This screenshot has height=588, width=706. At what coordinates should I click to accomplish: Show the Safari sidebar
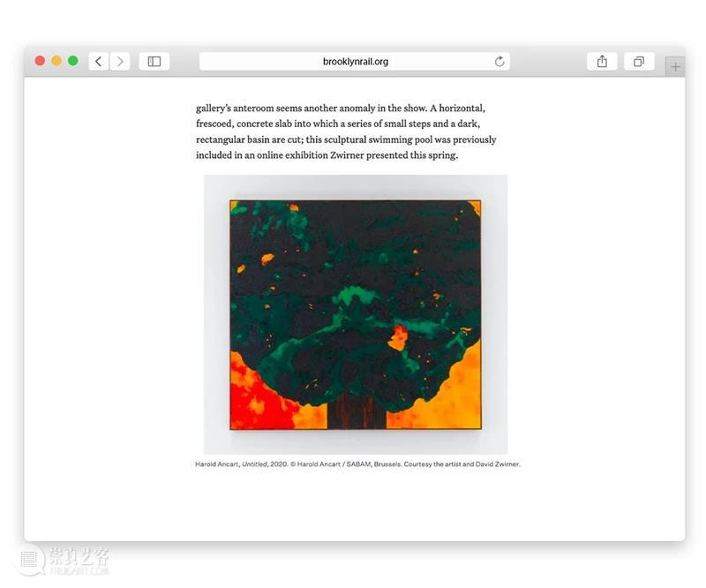click(x=154, y=61)
